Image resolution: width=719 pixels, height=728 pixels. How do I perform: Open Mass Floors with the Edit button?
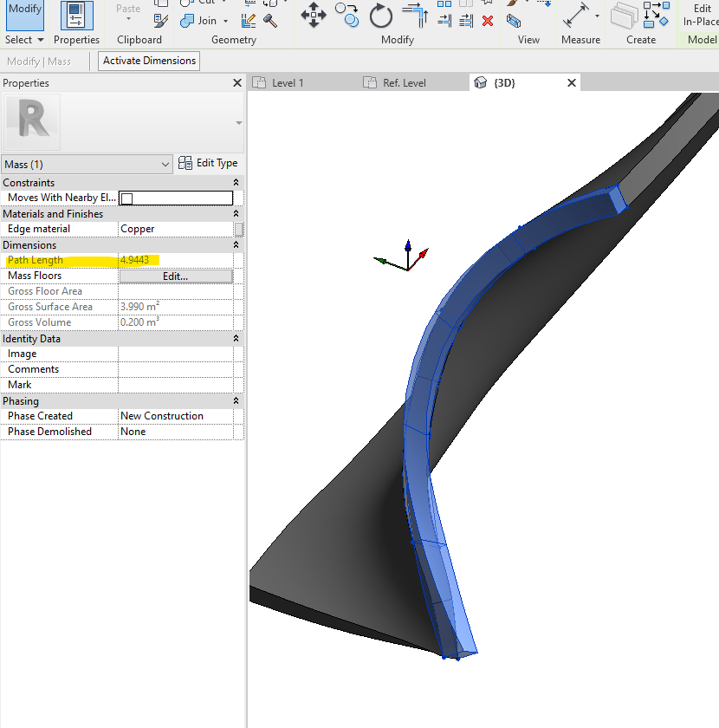coord(176,276)
